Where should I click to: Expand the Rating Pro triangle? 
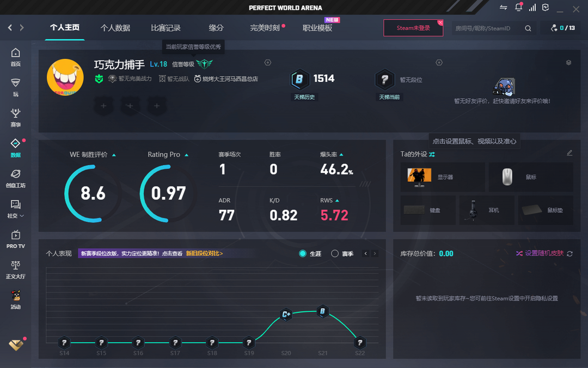186,155
